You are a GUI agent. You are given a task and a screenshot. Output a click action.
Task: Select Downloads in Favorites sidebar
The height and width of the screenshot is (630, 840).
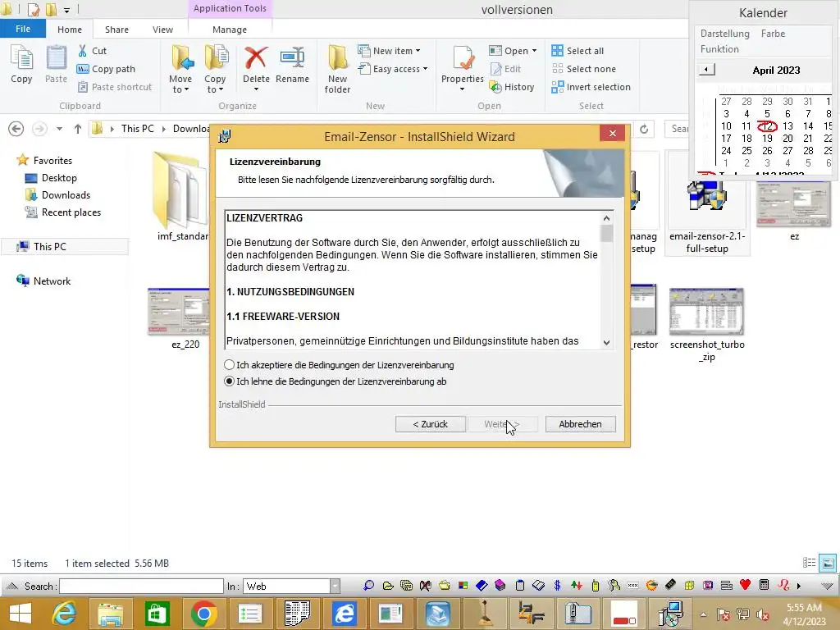[x=57, y=195]
